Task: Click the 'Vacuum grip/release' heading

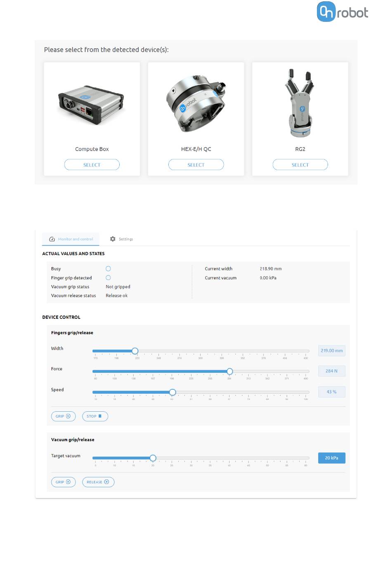Action: pyautogui.click(x=73, y=440)
